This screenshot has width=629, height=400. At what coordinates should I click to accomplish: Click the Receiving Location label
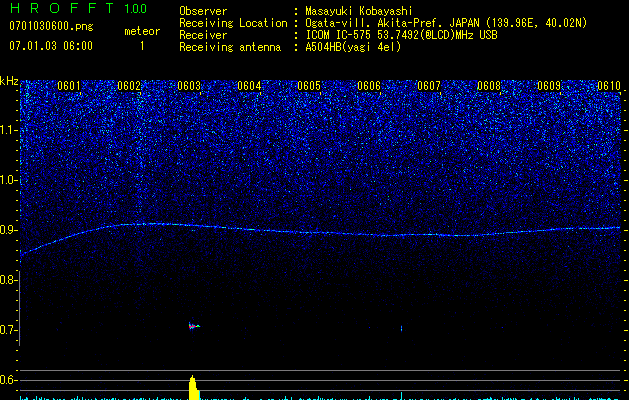click(233, 23)
